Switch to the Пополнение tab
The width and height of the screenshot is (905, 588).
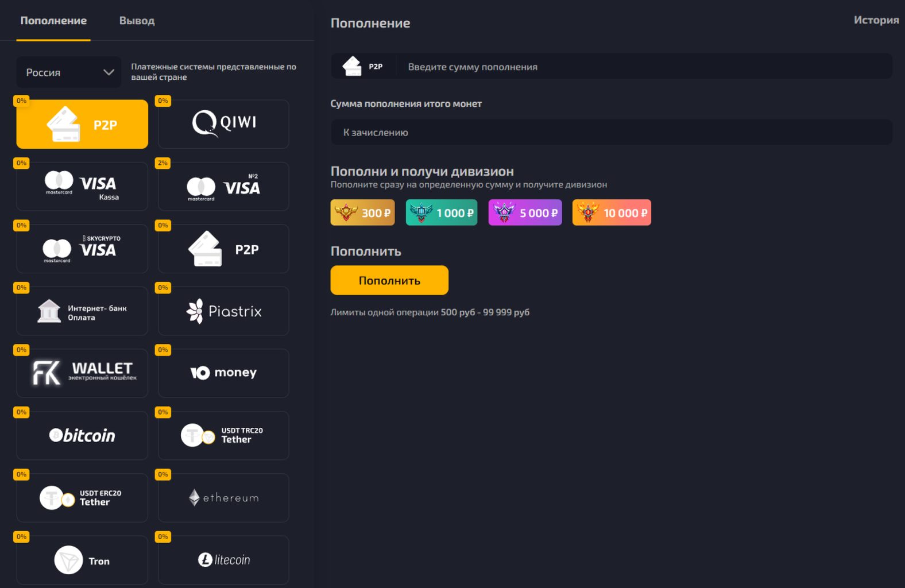pyautogui.click(x=53, y=21)
